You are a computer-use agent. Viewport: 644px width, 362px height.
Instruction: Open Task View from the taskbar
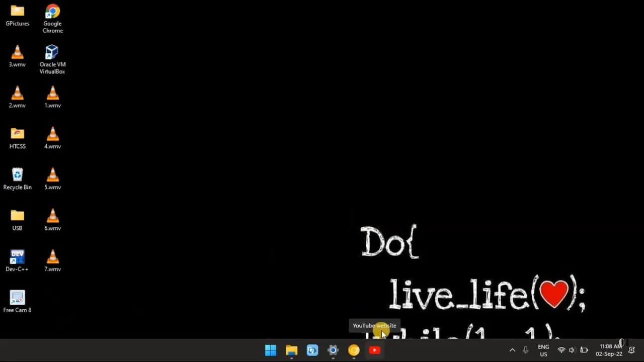(x=312, y=350)
